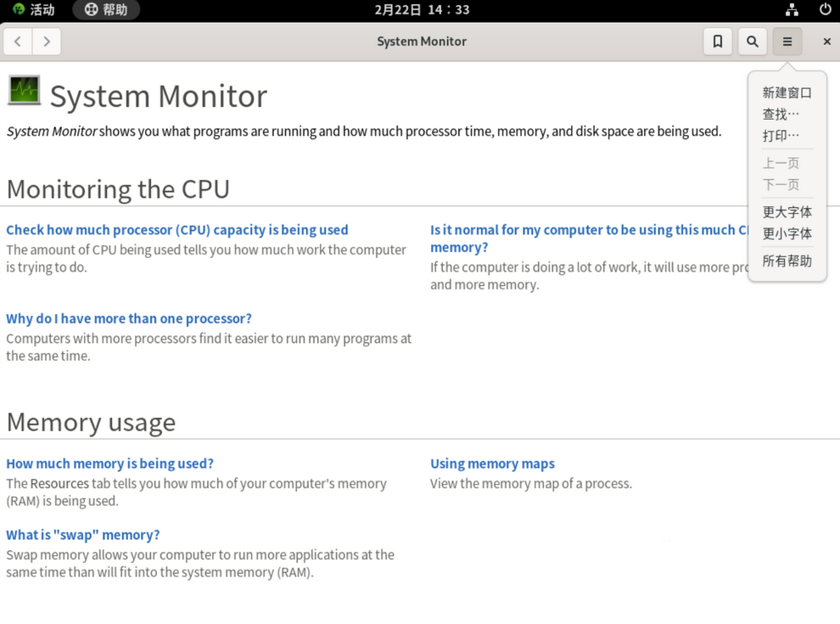Click the forward navigation arrow
Viewport: 840px width, 624px height.
[x=47, y=42]
